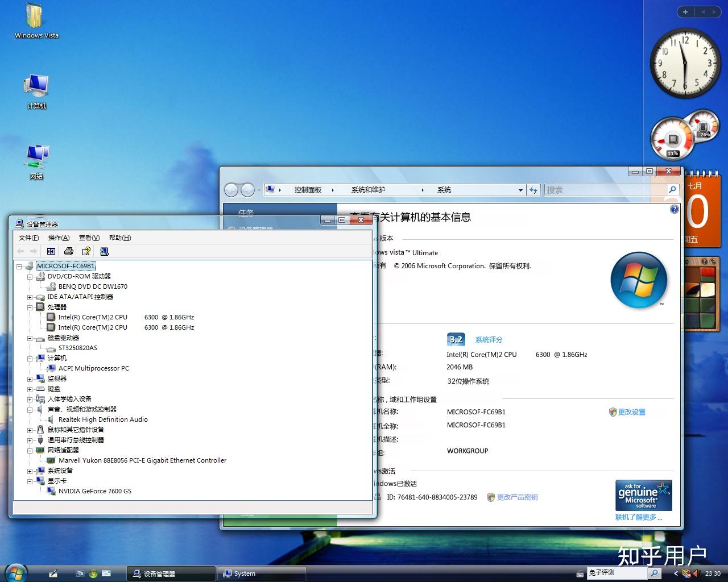Click the processor chip icon beside 处理器
This screenshot has width=728, height=582.
(x=40, y=307)
